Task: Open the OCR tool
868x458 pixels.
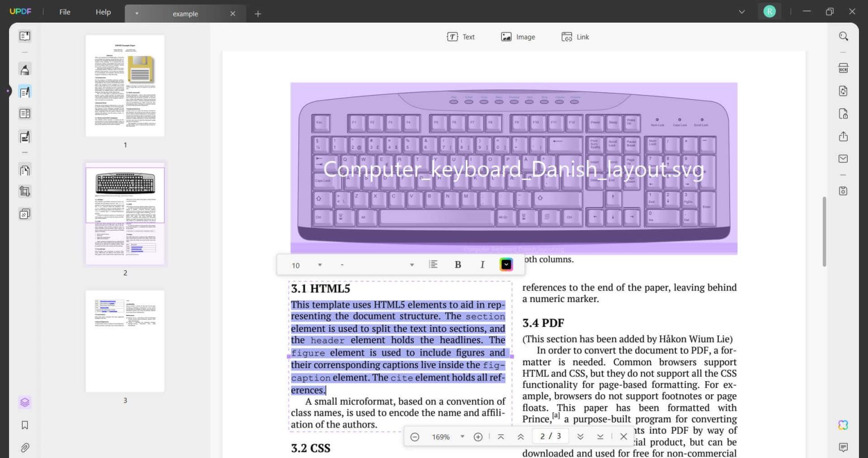Action: (x=843, y=68)
